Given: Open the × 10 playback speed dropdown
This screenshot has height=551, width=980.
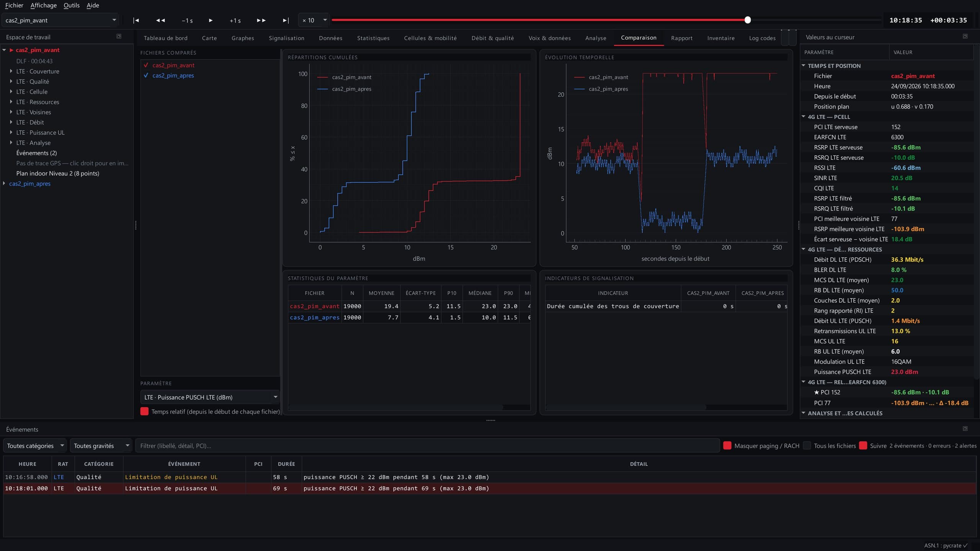Looking at the screenshot, I should point(314,20).
